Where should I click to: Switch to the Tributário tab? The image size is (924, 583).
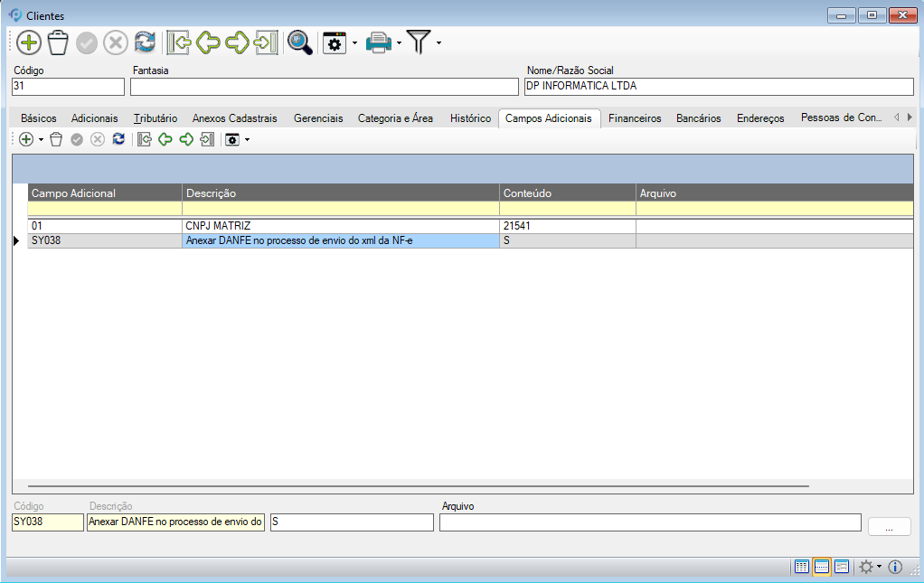point(155,118)
